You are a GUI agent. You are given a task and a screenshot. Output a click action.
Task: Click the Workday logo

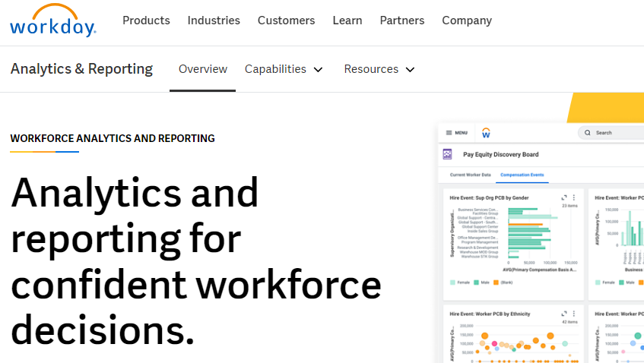click(x=53, y=21)
